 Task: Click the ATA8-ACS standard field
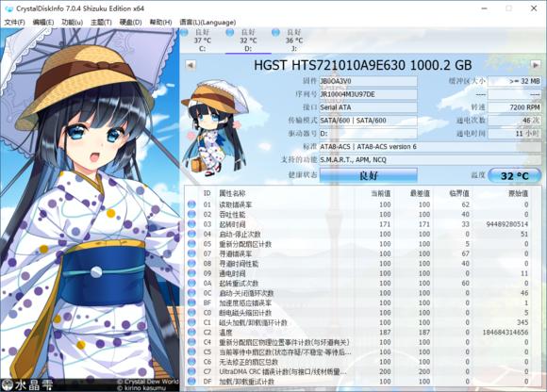(x=430, y=147)
